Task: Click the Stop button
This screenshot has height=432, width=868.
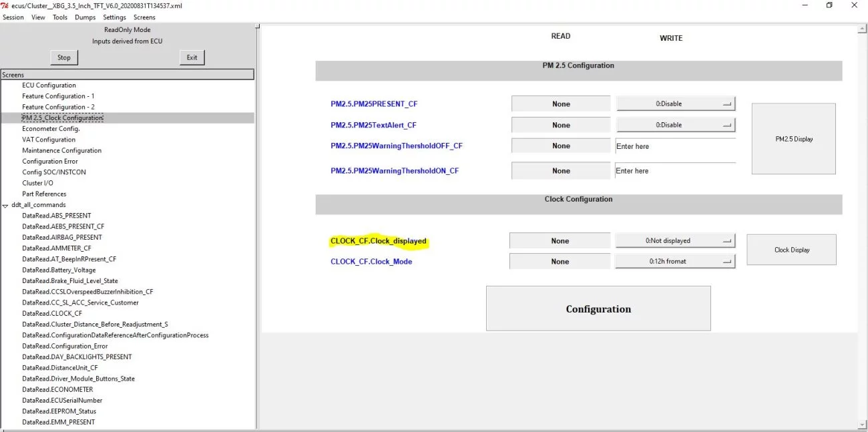Action: [x=64, y=57]
